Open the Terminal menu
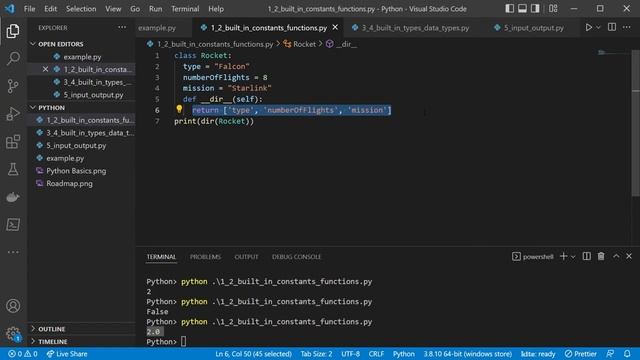 [185, 9]
